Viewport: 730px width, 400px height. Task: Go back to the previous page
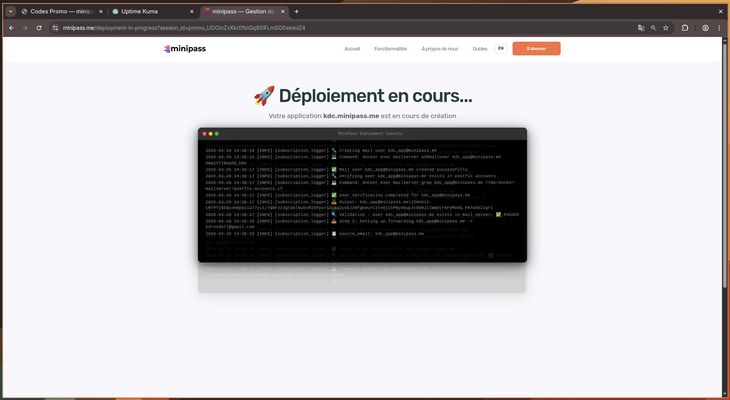tap(12, 28)
